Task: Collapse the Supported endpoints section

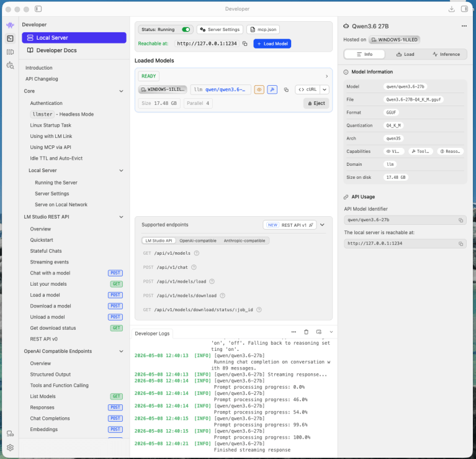Action: click(322, 225)
